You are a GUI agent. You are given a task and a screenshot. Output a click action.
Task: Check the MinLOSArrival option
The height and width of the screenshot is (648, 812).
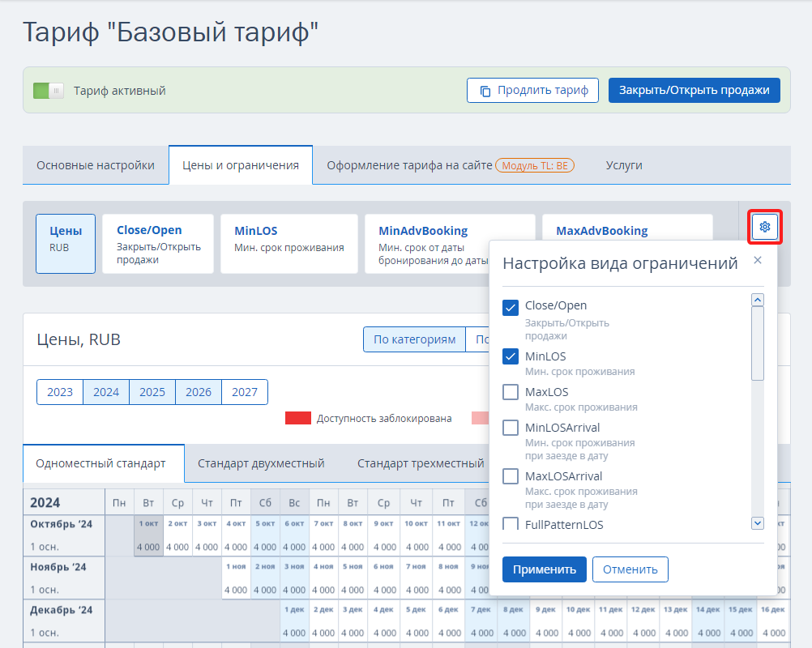tap(511, 428)
